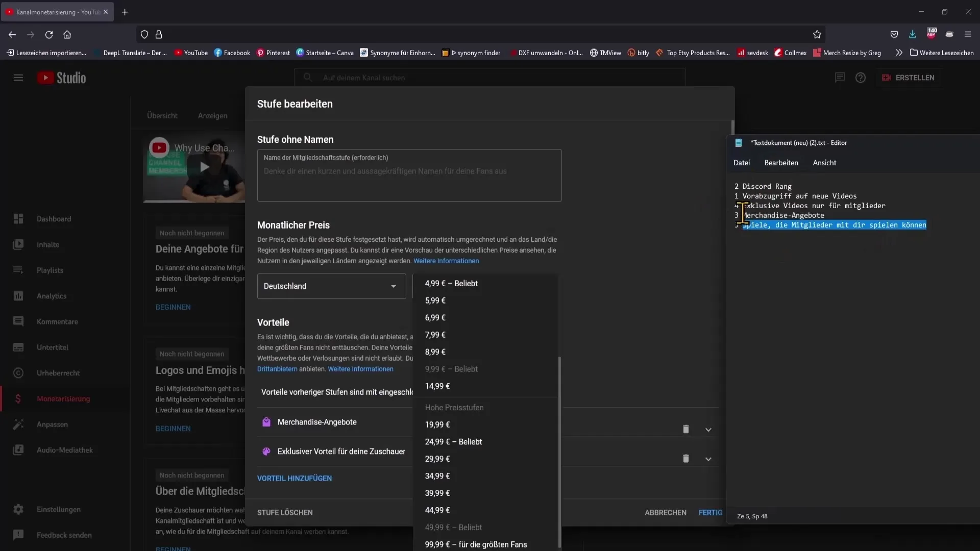The width and height of the screenshot is (980, 551).
Task: Click the Audio-Mediathek sidebar icon
Action: (18, 450)
